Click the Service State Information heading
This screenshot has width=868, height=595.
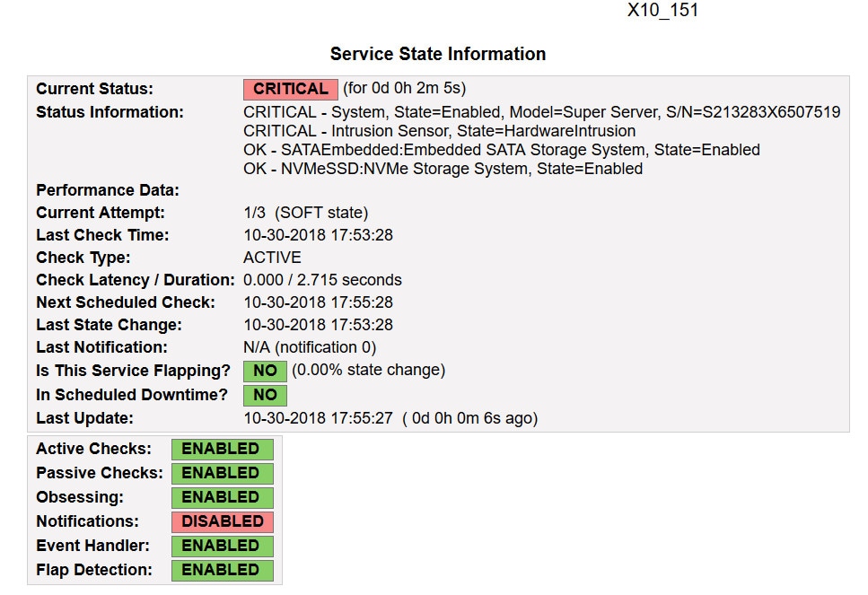coord(438,54)
